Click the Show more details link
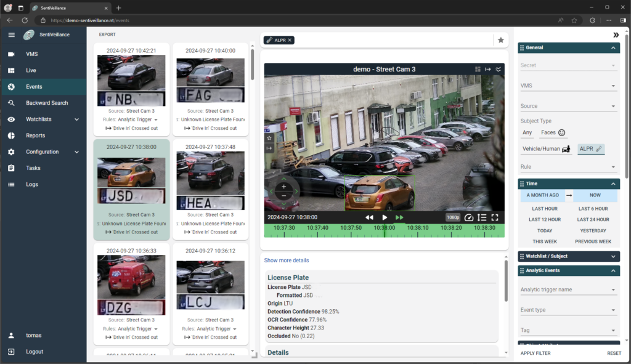Screen dimensions: 631x364 287,261
